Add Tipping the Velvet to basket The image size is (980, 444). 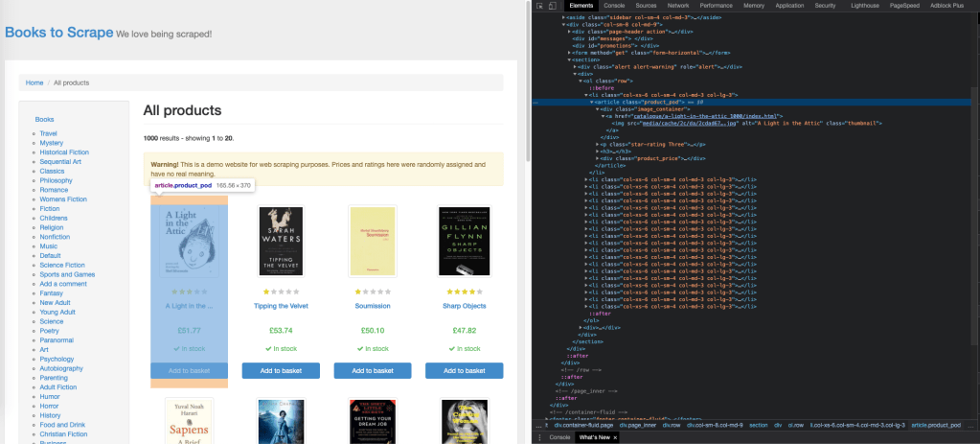tap(281, 371)
